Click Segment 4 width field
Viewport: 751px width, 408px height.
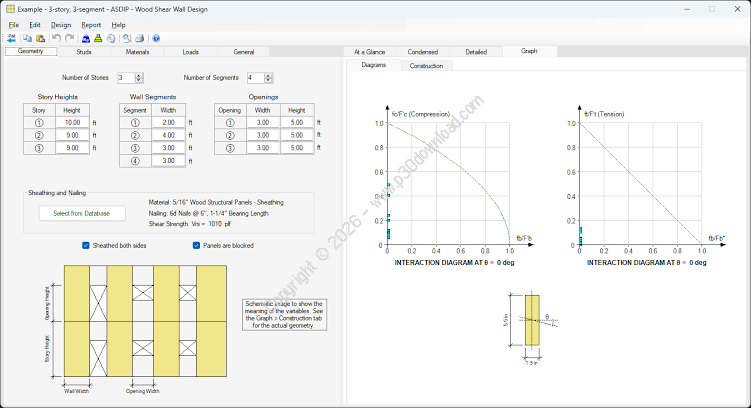tap(168, 161)
